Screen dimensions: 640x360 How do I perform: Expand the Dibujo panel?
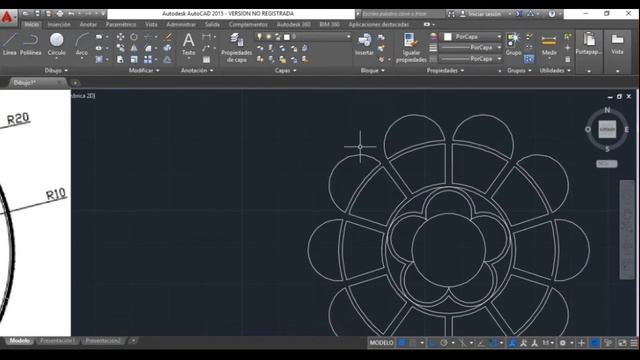coord(56,70)
